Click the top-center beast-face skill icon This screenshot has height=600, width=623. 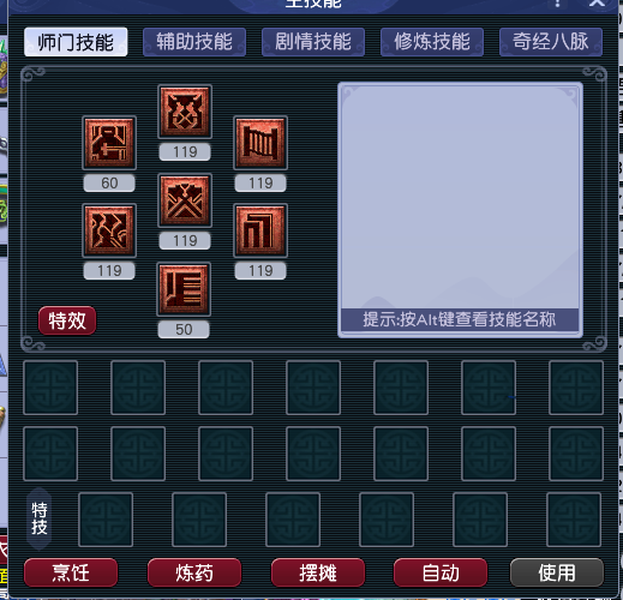pos(185,111)
